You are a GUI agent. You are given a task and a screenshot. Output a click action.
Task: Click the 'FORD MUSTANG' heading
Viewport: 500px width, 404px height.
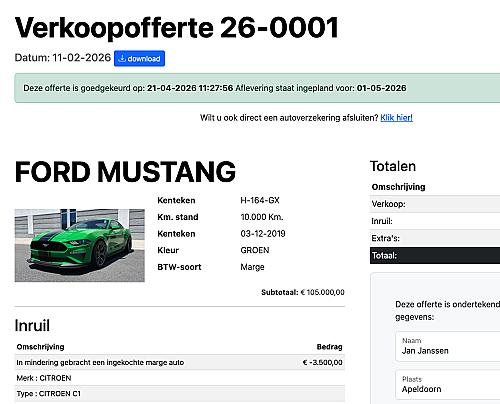[x=125, y=172]
